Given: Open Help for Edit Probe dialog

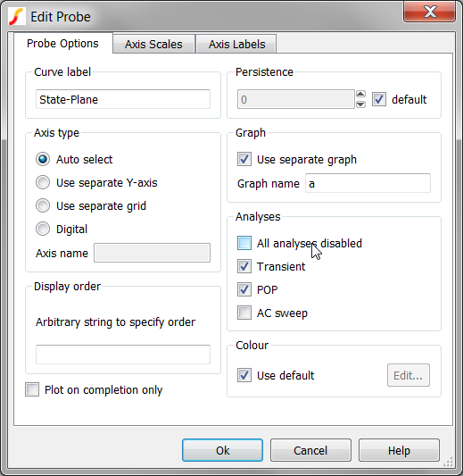Looking at the screenshot, I should point(399,450).
